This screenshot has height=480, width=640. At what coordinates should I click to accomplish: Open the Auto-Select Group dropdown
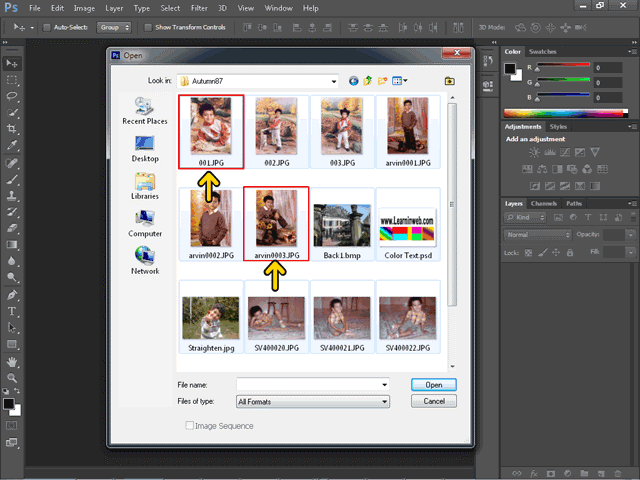(114, 27)
